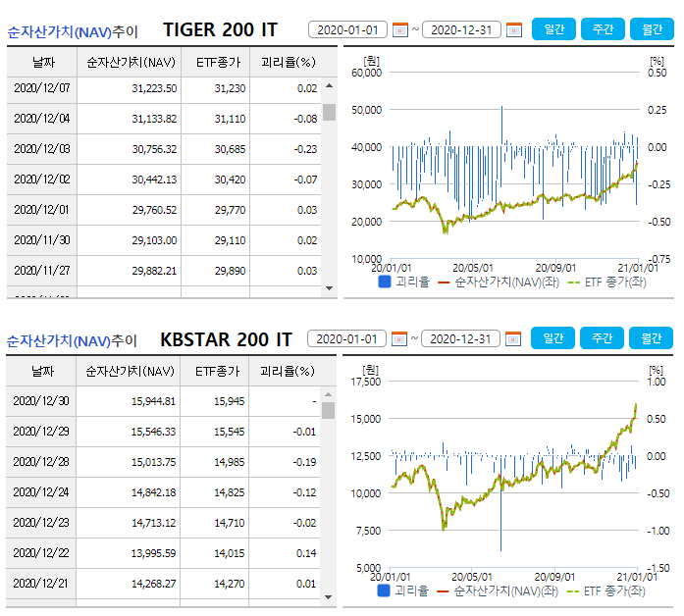Select the 2020/12/01 date cell

click(x=42, y=210)
